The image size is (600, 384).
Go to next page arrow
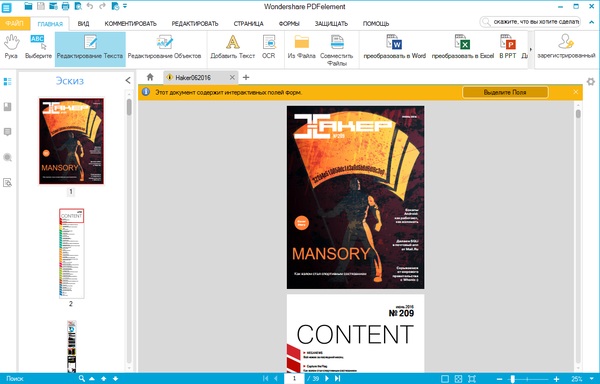pos(327,378)
